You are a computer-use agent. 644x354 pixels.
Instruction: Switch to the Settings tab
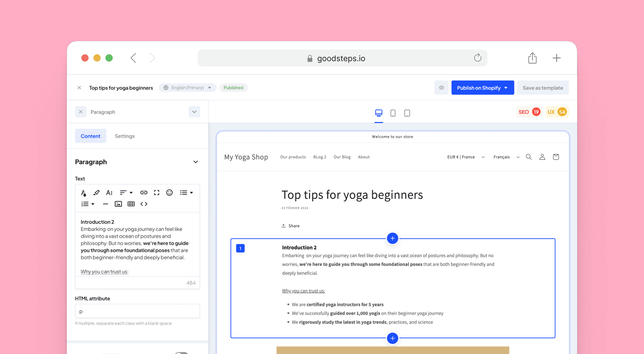[125, 136]
